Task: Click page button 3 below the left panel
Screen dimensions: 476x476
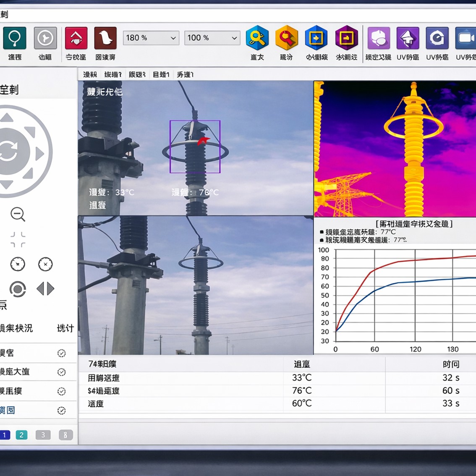Action: point(43,435)
